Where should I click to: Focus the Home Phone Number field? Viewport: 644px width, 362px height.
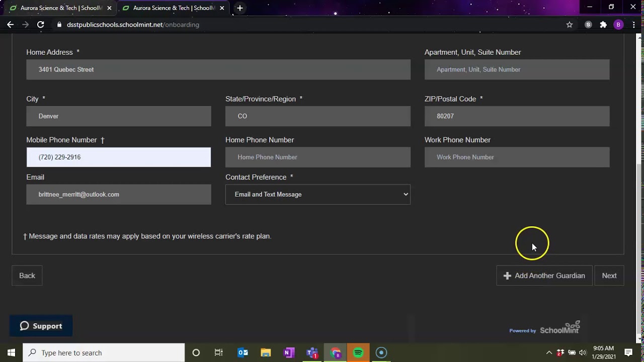pyautogui.click(x=318, y=157)
